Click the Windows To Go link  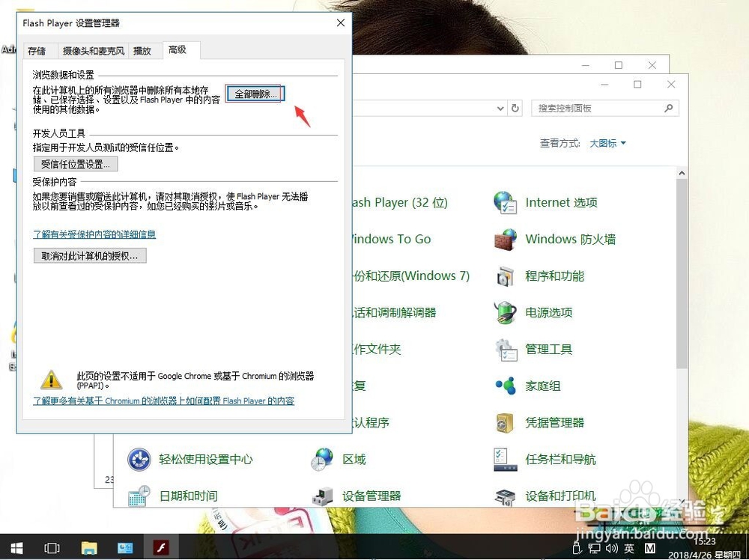click(392, 239)
